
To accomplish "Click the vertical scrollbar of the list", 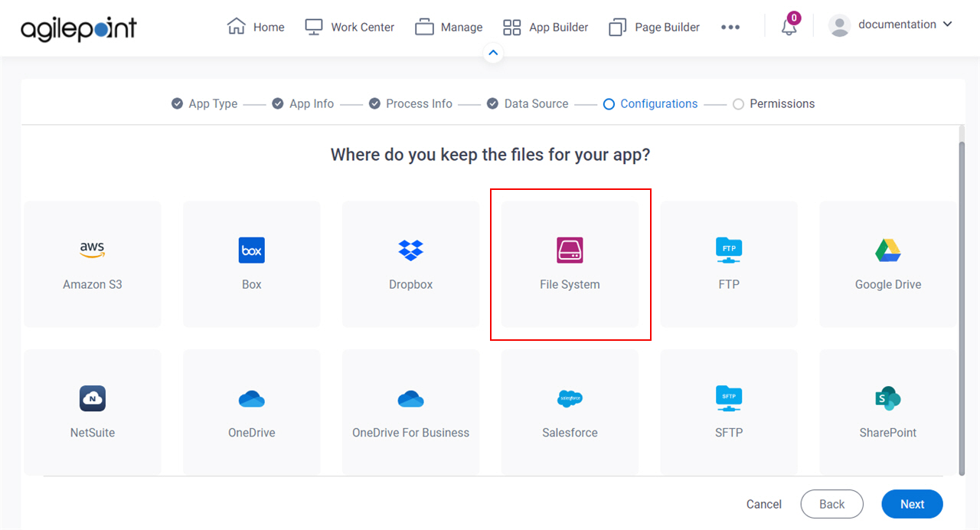I will (x=962, y=309).
